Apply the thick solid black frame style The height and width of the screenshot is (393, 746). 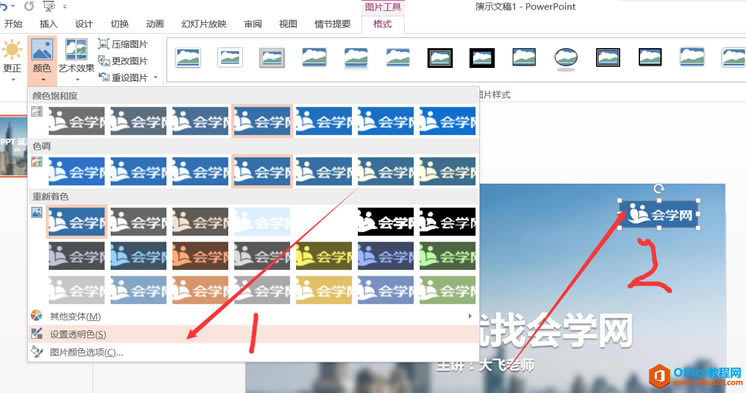click(x=482, y=58)
